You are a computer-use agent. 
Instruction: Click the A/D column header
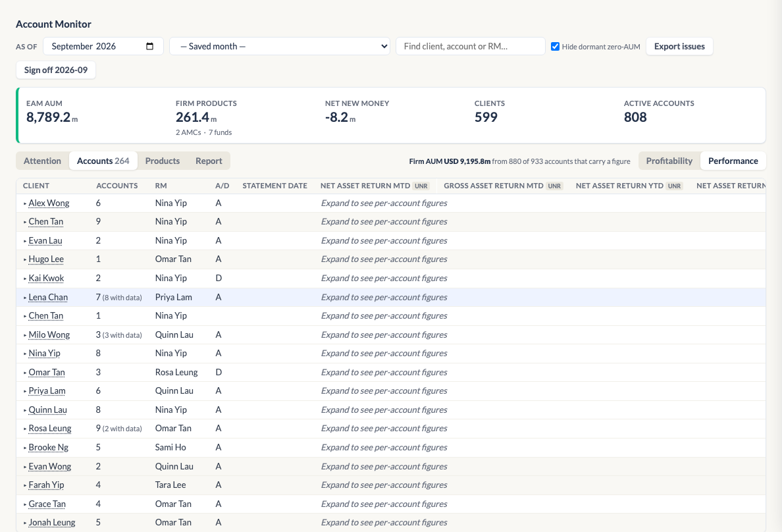click(x=222, y=186)
